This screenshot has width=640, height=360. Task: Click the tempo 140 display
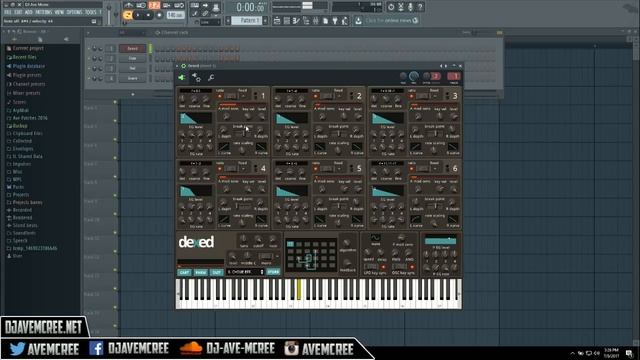coord(175,15)
